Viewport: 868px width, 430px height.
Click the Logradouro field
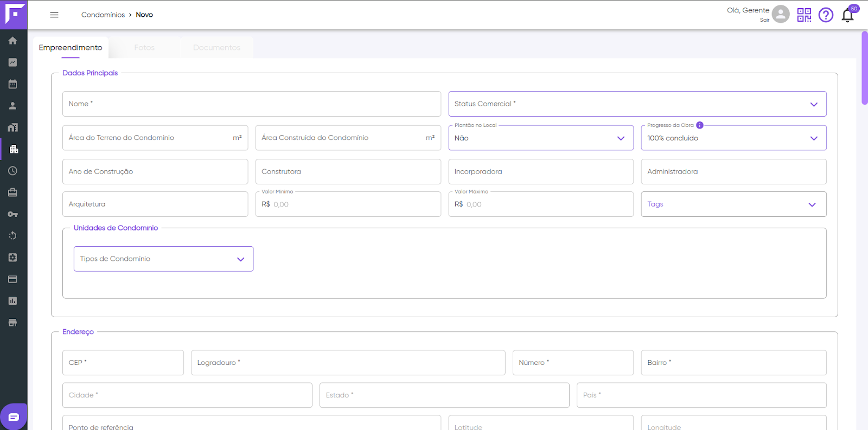pos(348,362)
